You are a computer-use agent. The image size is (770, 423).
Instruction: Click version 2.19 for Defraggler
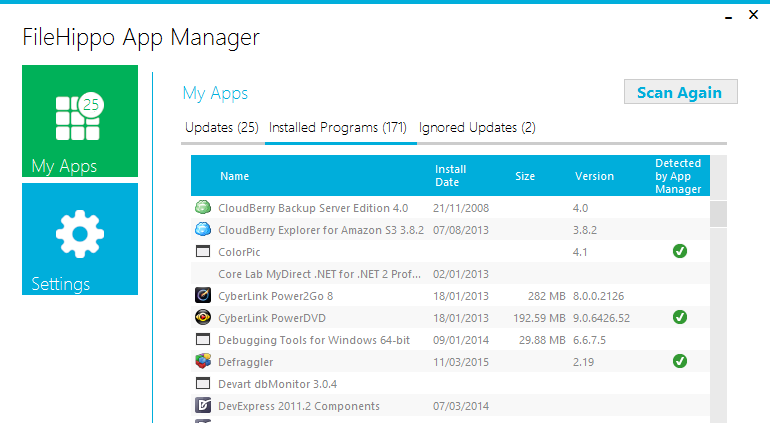coord(583,362)
